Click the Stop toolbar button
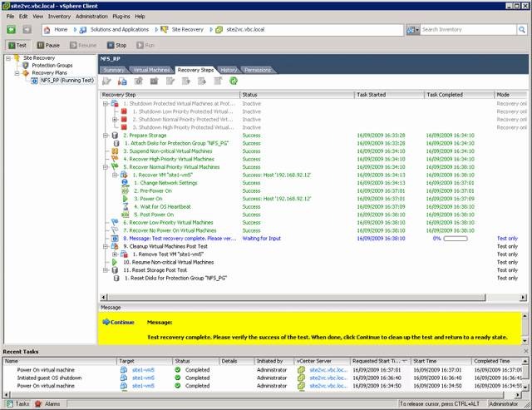 [117, 45]
